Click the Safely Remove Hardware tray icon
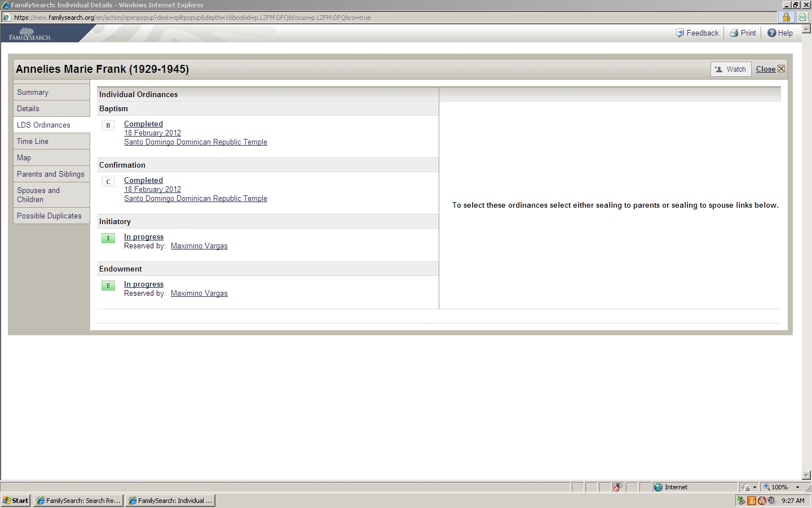812x508 pixels. (x=742, y=501)
